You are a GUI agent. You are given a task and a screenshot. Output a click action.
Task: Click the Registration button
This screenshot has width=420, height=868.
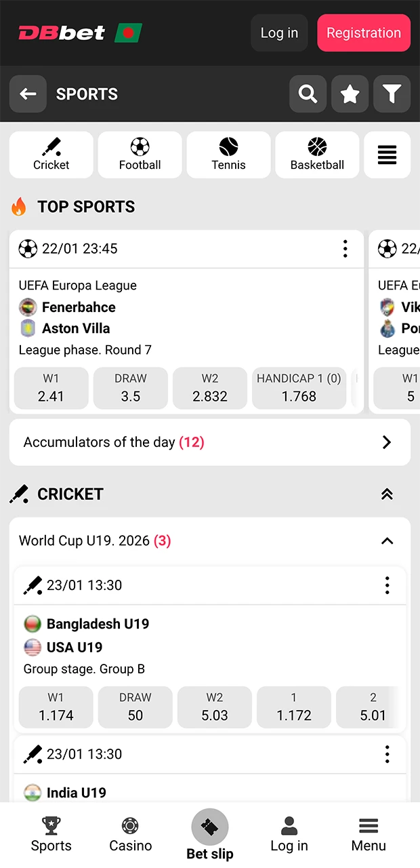click(x=364, y=33)
